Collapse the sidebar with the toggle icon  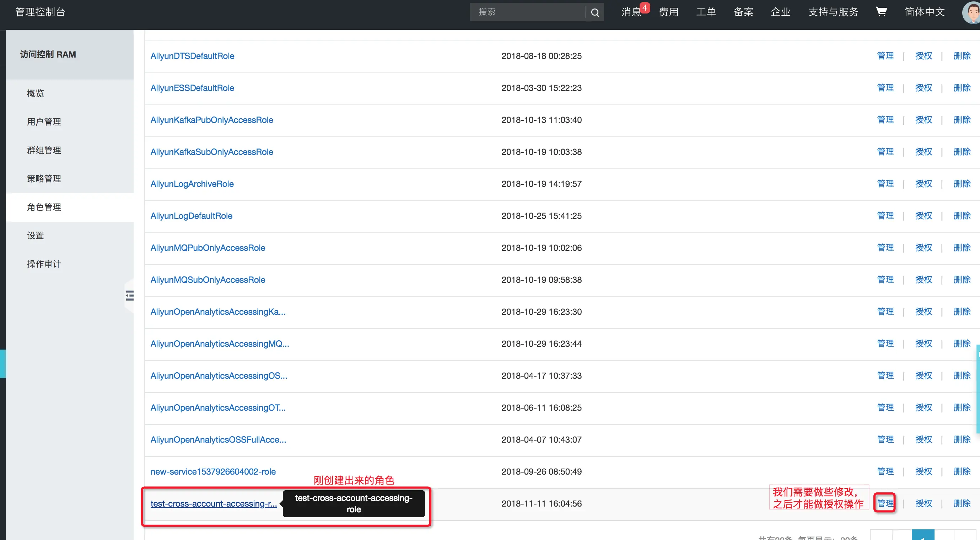pos(129,296)
